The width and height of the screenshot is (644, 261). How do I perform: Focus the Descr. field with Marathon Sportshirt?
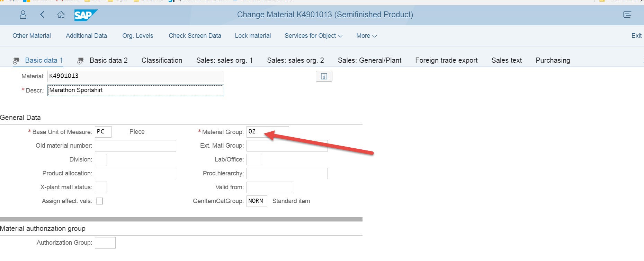point(136,90)
